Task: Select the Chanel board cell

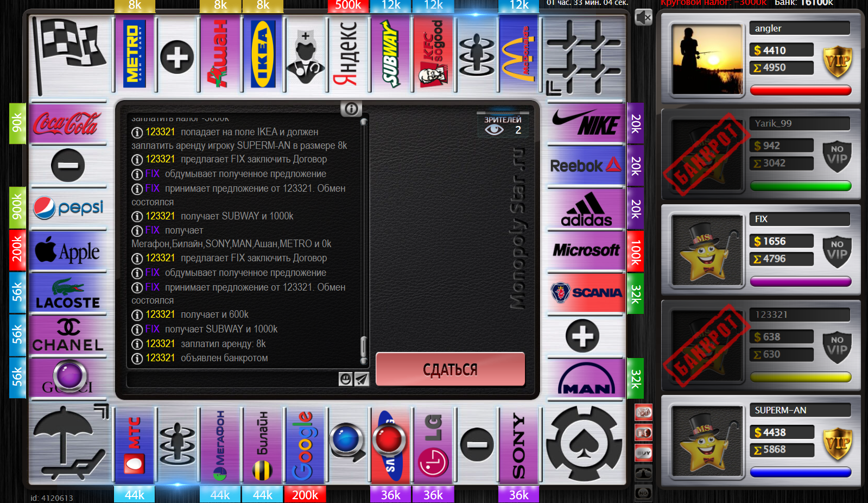Action: (x=68, y=335)
